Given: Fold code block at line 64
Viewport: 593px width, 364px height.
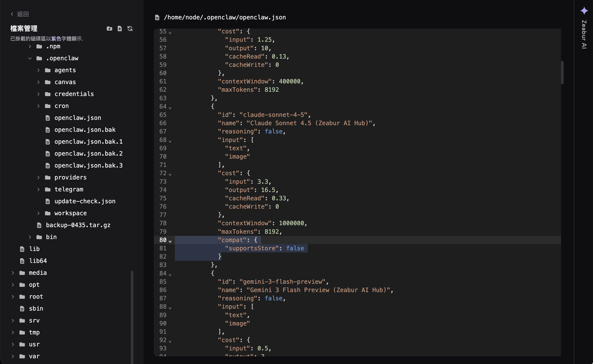Looking at the screenshot, I should coord(170,108).
